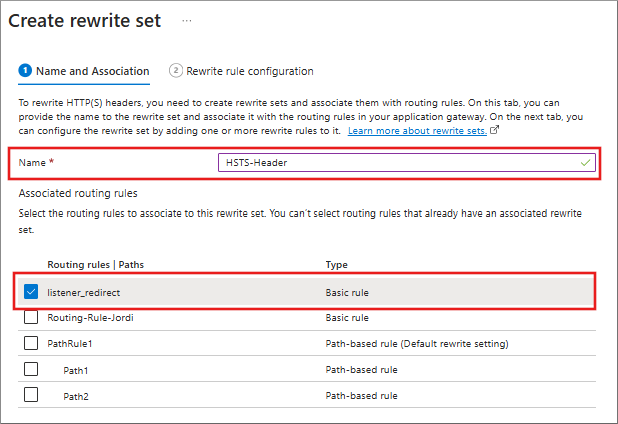Click the external link icon after Learn more
The image size is (618, 424).
pos(495,131)
